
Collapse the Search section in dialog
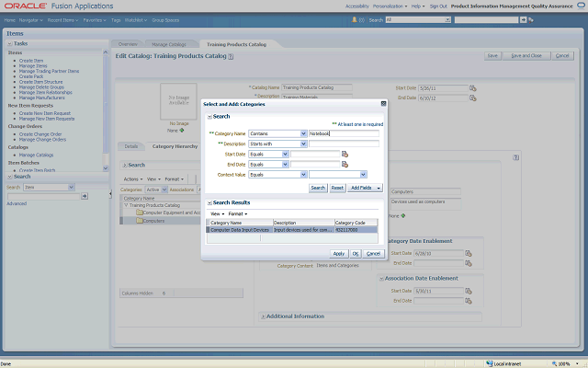[209, 117]
